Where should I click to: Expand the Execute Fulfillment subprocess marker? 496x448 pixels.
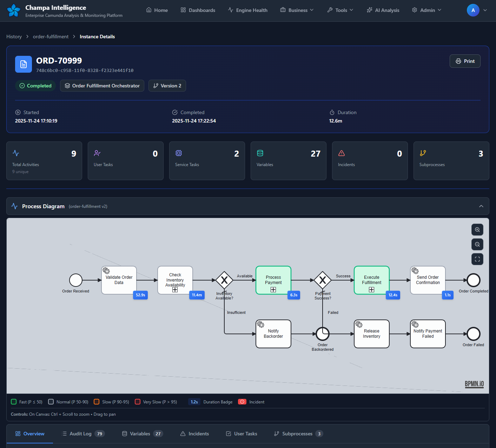(x=371, y=290)
